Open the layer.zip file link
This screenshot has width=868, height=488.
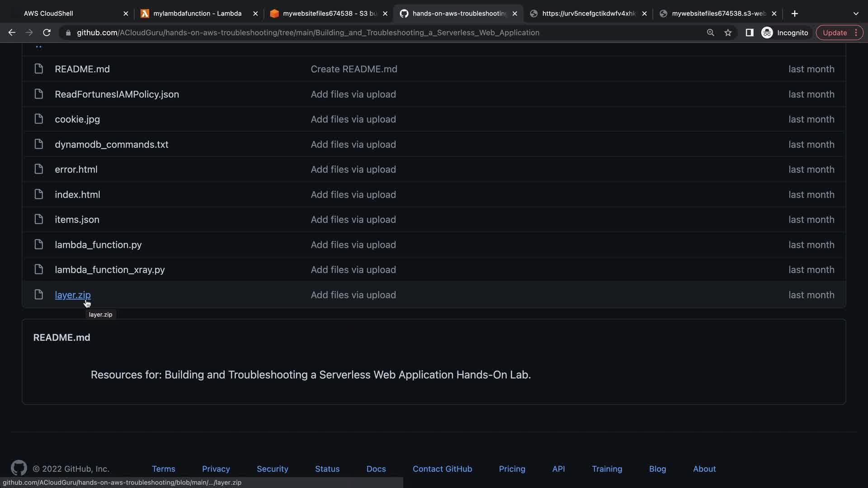(x=72, y=295)
